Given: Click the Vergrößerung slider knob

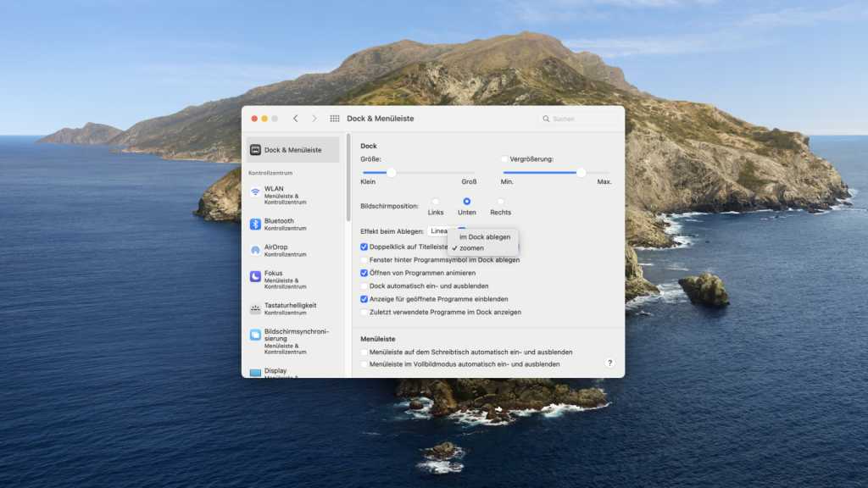Looking at the screenshot, I should tap(581, 173).
